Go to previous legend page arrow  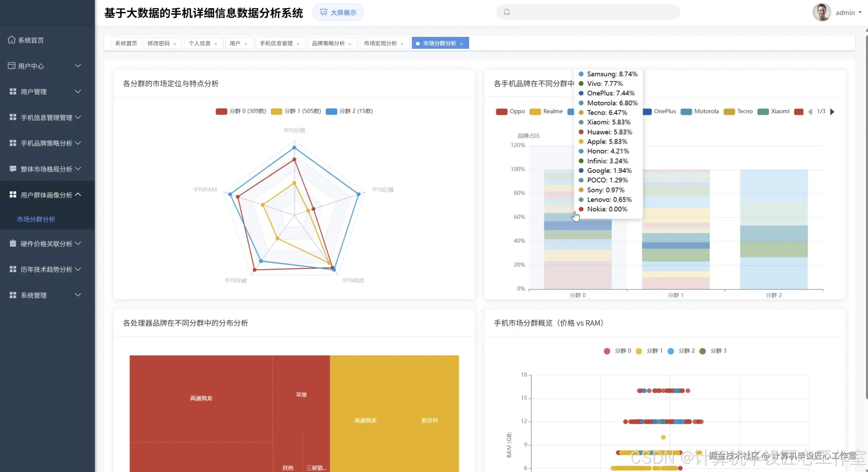[810, 111]
